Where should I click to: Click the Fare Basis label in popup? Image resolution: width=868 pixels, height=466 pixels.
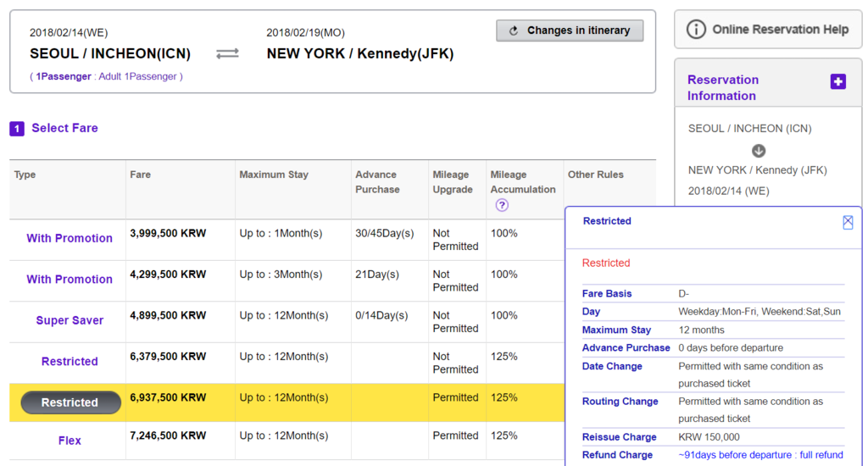pyautogui.click(x=607, y=294)
